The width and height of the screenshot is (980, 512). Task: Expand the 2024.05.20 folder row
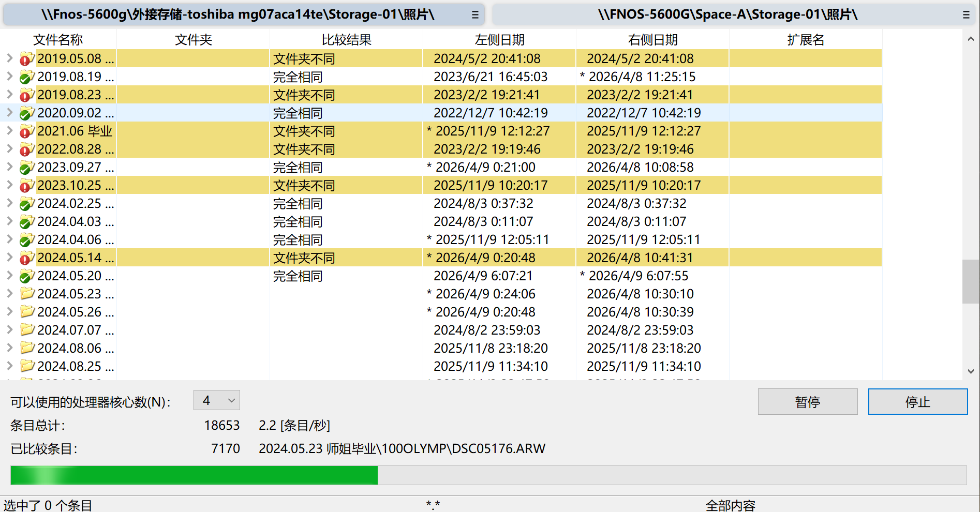pyautogui.click(x=9, y=276)
